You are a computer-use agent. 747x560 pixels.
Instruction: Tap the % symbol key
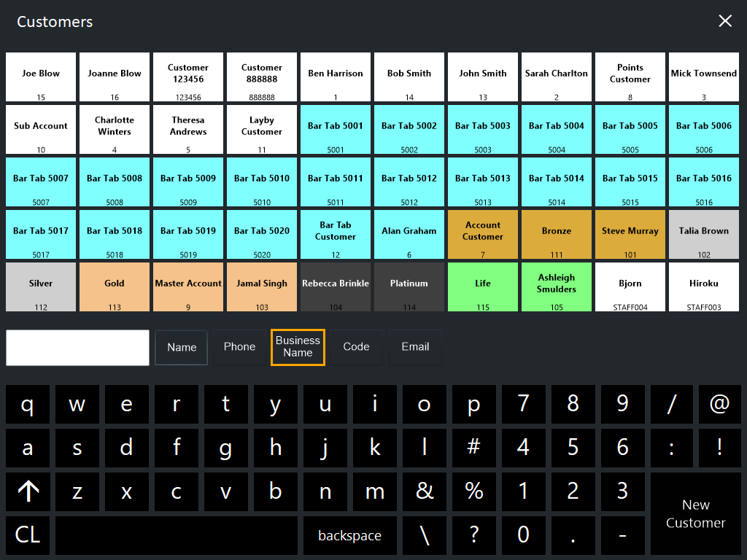pos(473,491)
